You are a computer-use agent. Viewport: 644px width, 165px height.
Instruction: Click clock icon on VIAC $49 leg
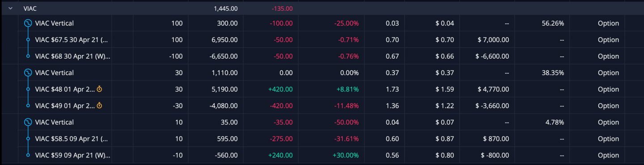pos(99,106)
